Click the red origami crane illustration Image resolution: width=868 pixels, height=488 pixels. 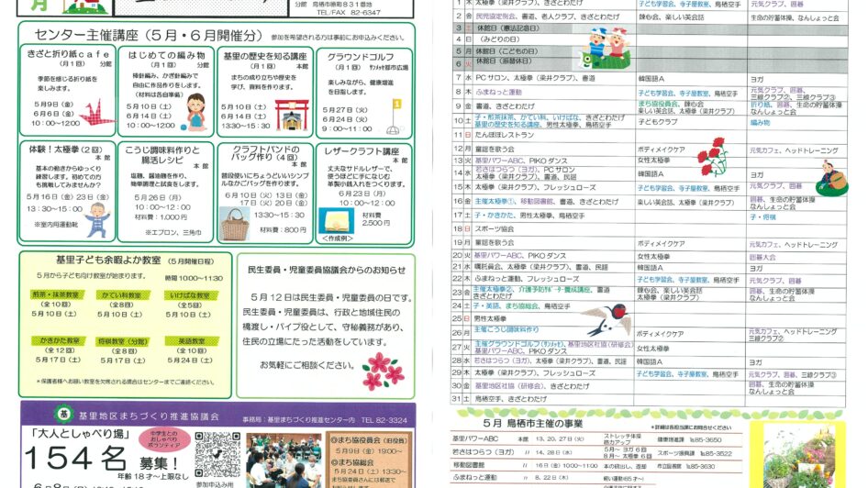(97, 113)
